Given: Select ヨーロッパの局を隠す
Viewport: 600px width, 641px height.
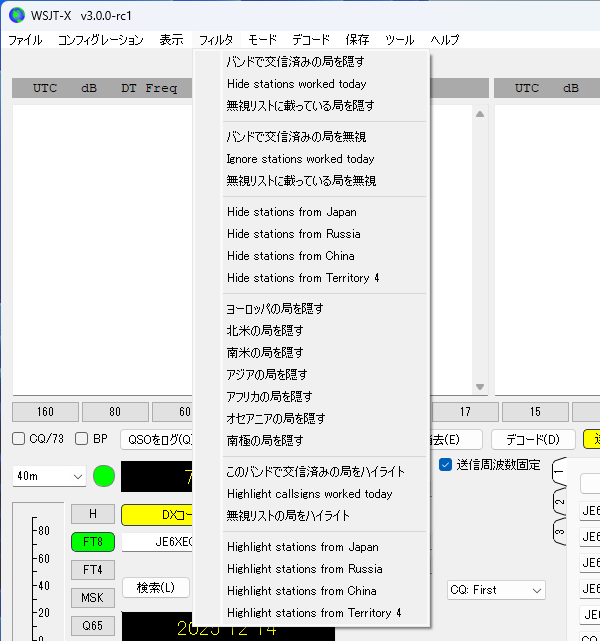Looking at the screenshot, I should click(312, 309).
